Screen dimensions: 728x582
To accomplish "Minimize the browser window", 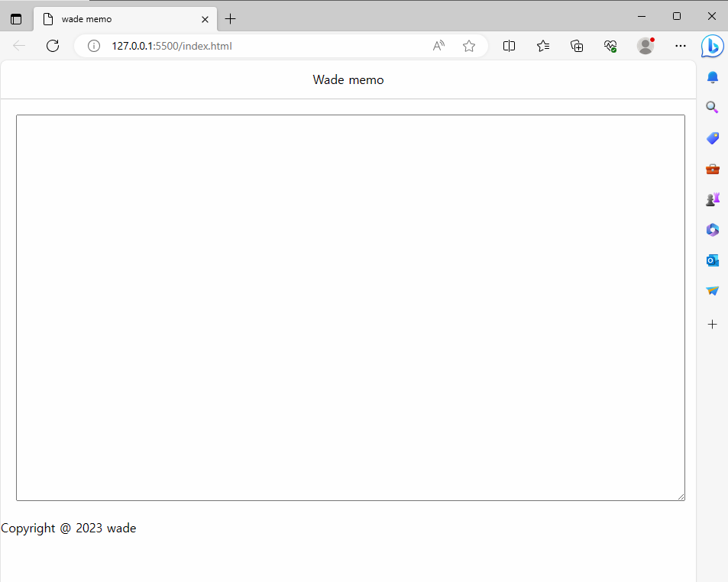I will pyautogui.click(x=642, y=16).
